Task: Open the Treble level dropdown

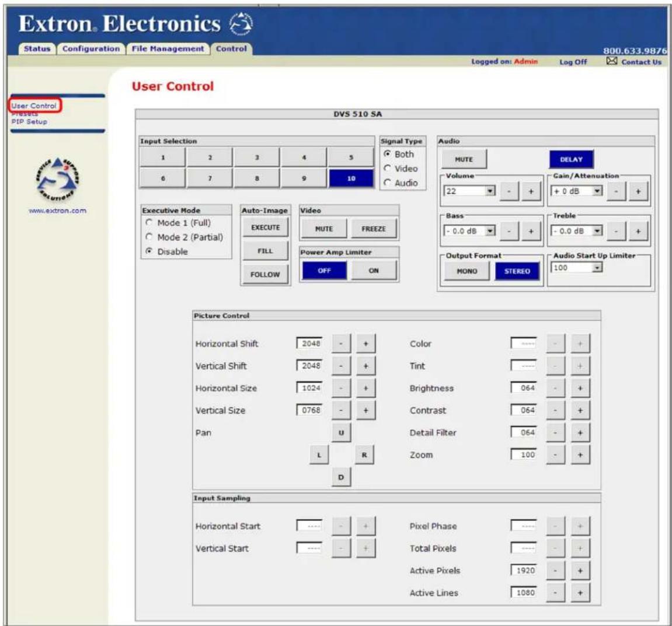Action: point(597,231)
